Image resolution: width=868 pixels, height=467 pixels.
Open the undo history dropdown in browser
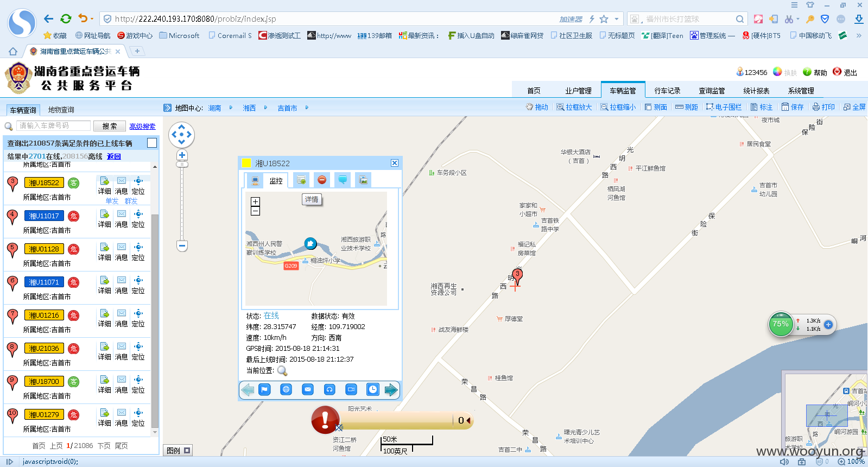[92, 19]
